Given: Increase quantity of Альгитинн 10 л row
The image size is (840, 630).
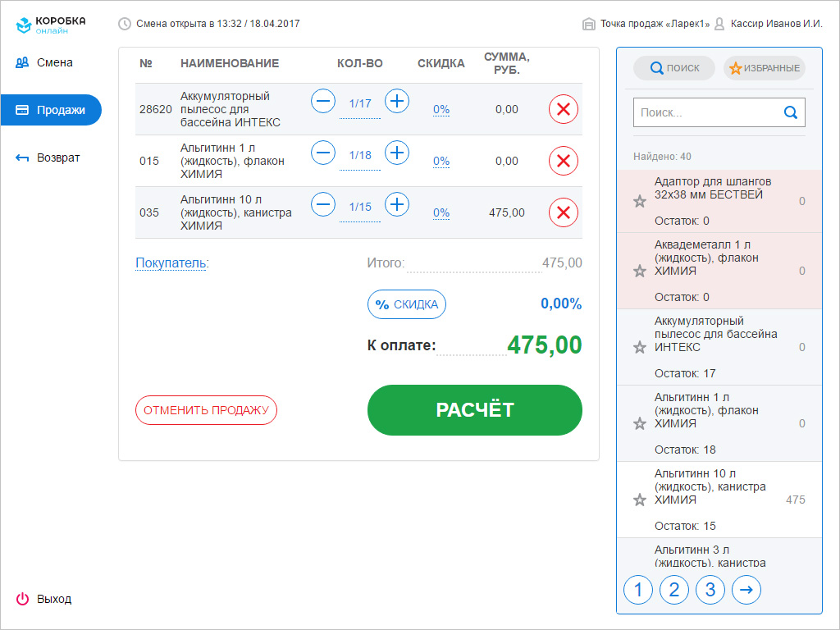Looking at the screenshot, I should click(x=397, y=204).
